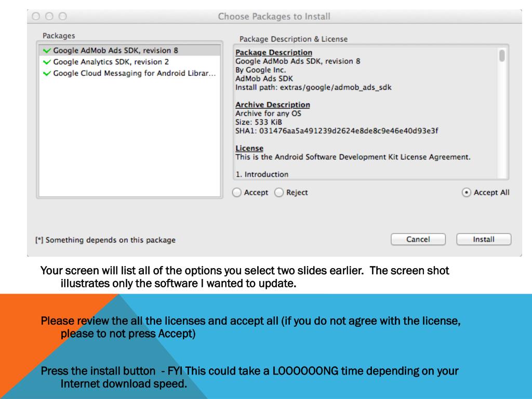Click the Size: 533 KiB text
Image resolution: width=532 pixels, height=399 pixels.
pyautogui.click(x=259, y=122)
